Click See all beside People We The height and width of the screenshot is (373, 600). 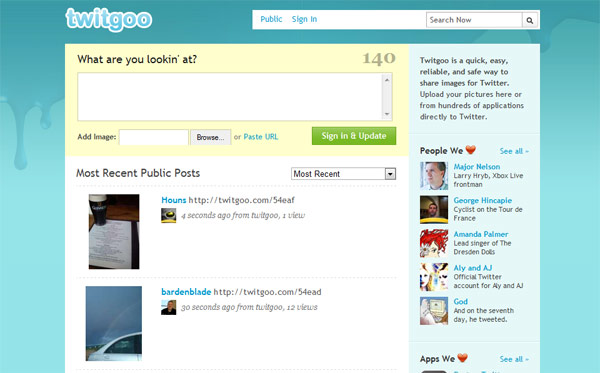tap(514, 151)
